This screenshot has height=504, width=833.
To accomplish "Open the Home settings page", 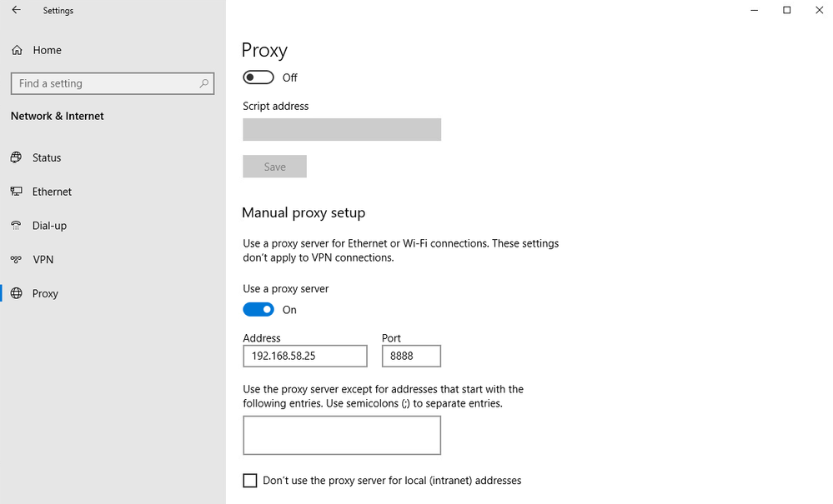I will tap(48, 50).
